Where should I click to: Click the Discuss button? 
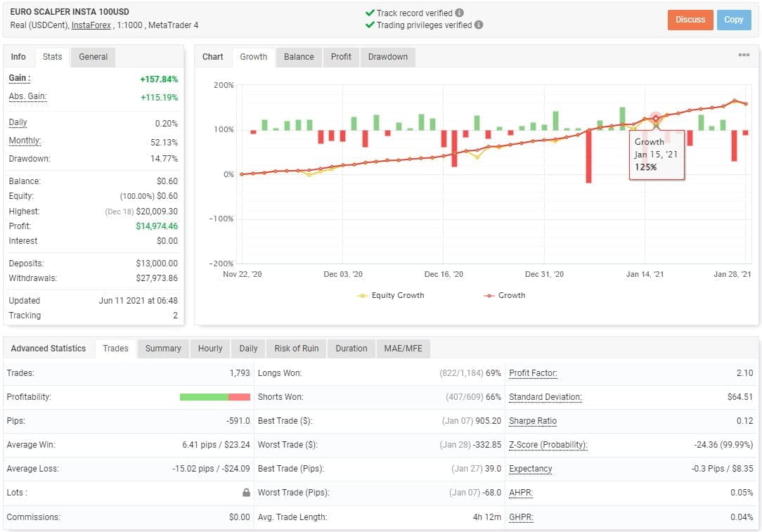tap(690, 20)
